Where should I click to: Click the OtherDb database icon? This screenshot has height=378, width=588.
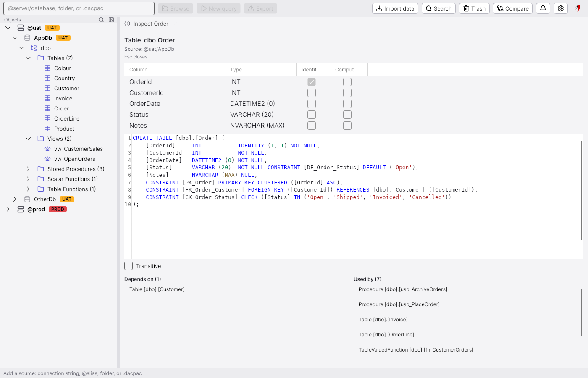pos(27,199)
